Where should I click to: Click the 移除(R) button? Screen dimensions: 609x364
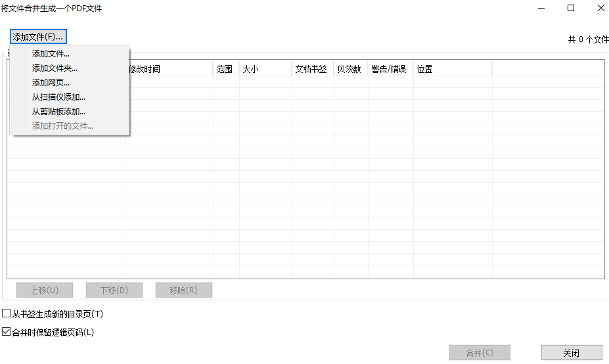(183, 290)
